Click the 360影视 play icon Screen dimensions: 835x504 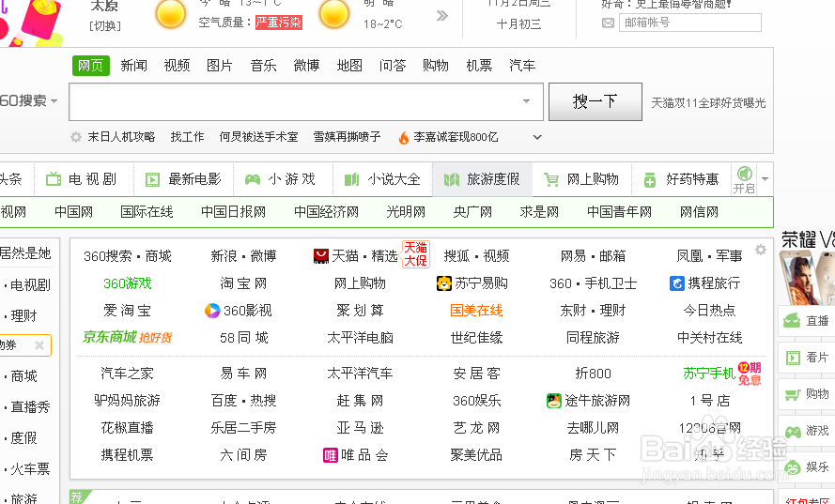click(x=212, y=311)
